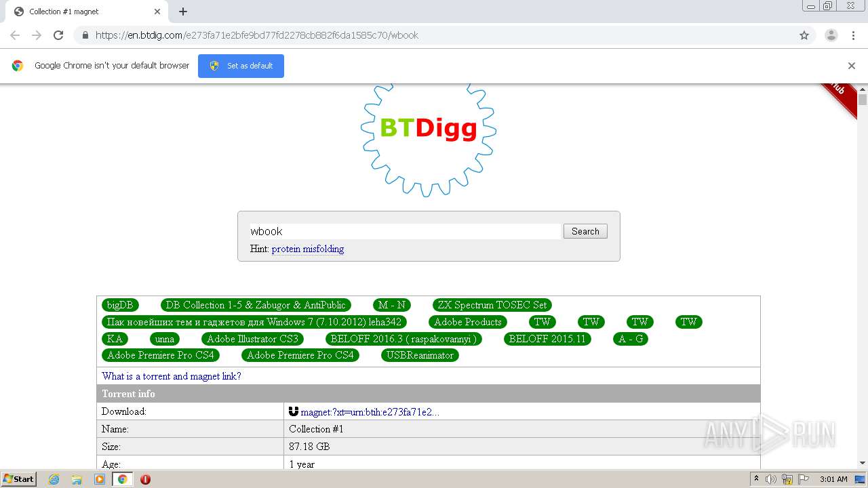This screenshot has width=868, height=488.
Task: Click the page scrollbar up arrow
Action: click(x=863, y=89)
